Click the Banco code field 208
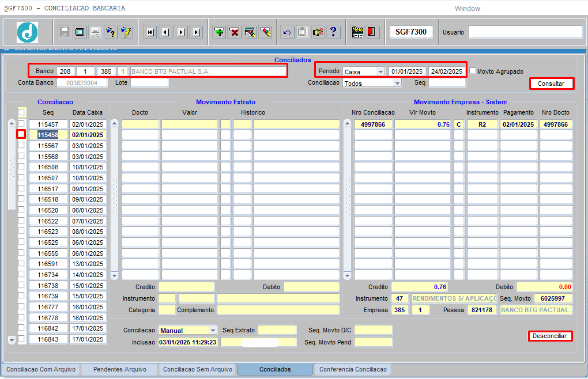Image resolution: width=588 pixels, height=379 pixels. (x=65, y=71)
